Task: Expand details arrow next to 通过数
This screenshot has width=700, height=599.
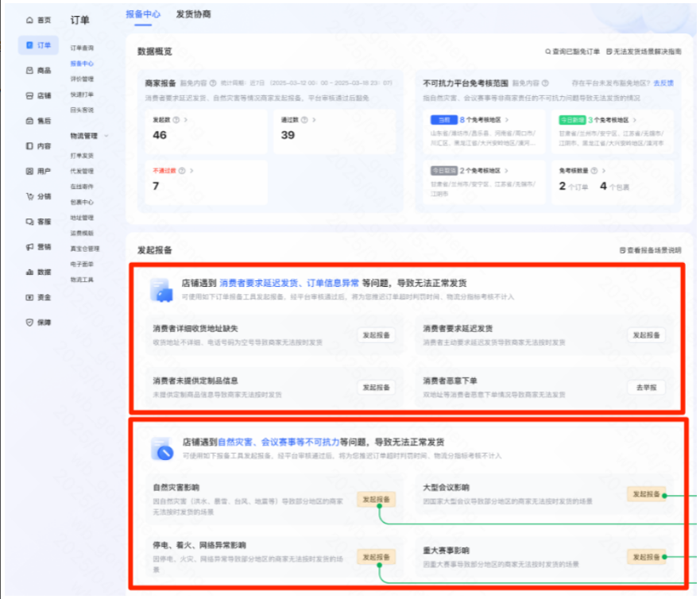Action: 314,120
